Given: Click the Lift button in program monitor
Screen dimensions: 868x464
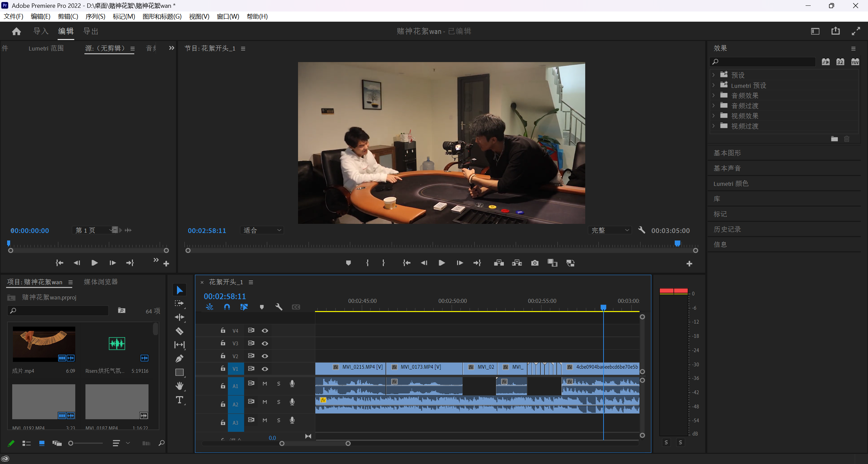Looking at the screenshot, I should tap(499, 263).
